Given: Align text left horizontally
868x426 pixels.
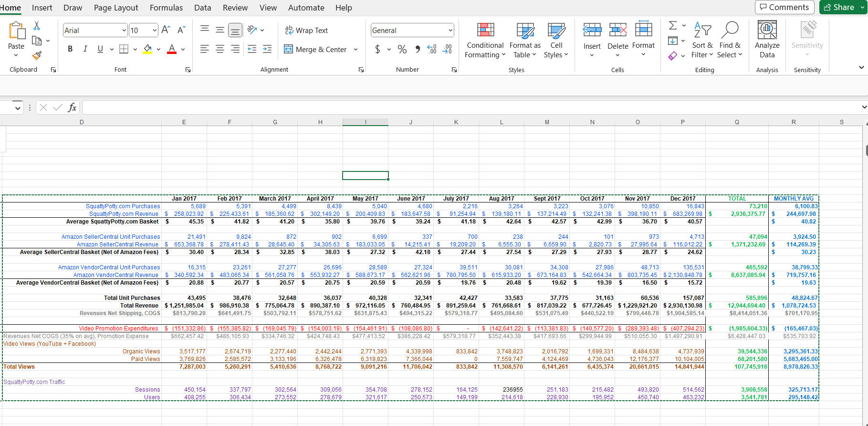Looking at the screenshot, I should (x=205, y=49).
